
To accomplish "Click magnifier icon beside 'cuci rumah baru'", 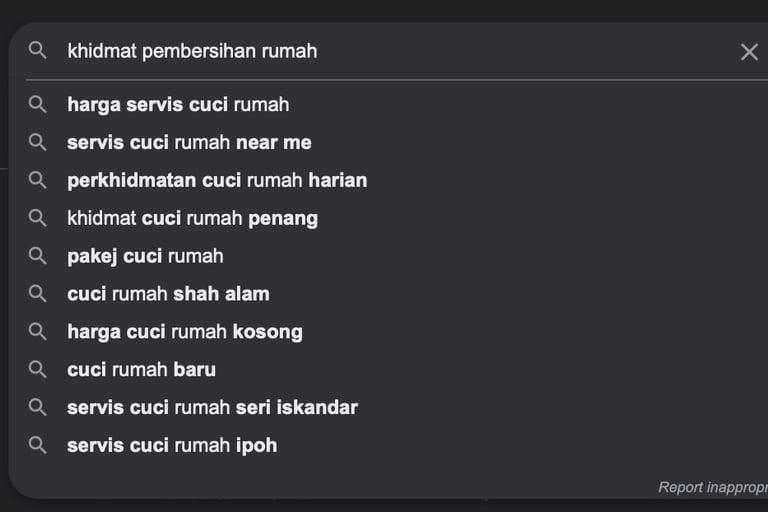I will pyautogui.click(x=38, y=370).
